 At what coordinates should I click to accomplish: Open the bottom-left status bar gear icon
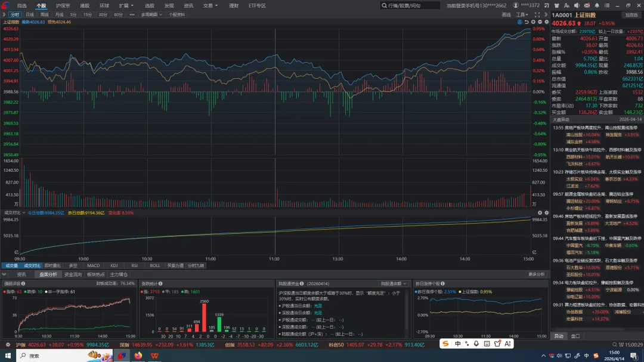[x=8, y=345]
